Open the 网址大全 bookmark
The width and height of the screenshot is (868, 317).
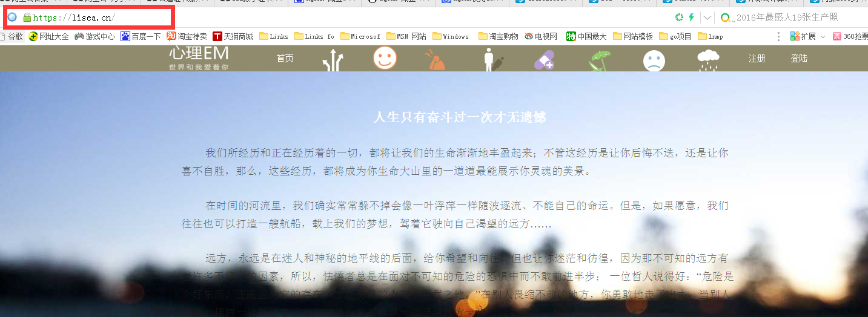tap(49, 36)
